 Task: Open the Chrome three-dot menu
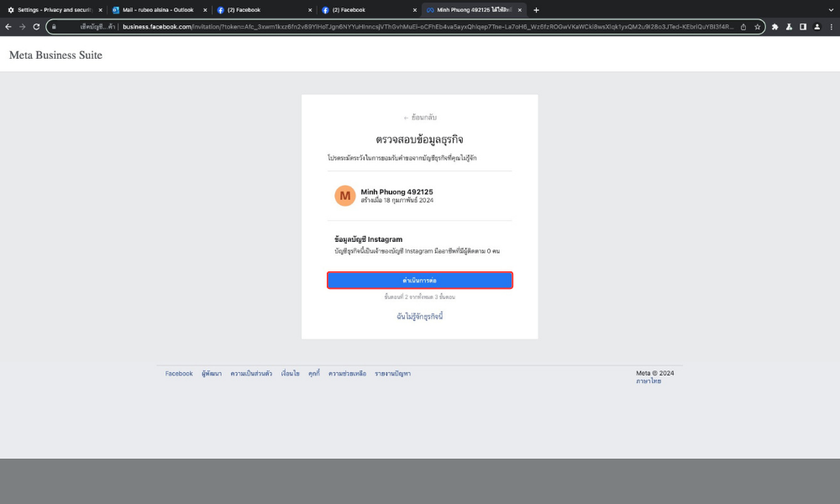831,27
